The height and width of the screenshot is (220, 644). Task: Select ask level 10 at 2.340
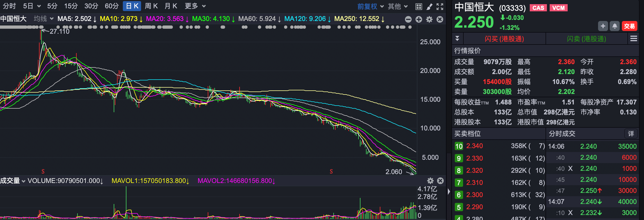coord(499,146)
